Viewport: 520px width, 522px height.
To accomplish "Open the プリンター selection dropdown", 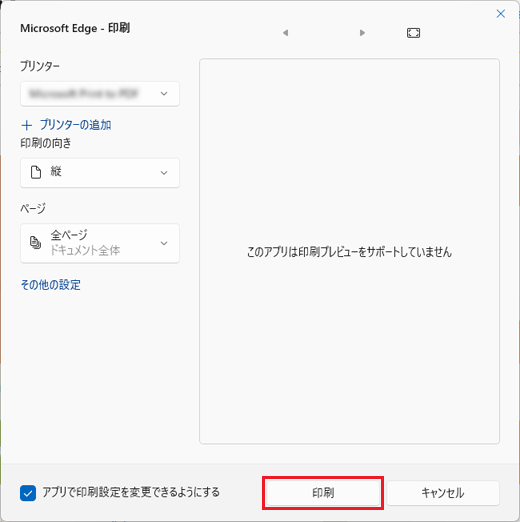I will point(100,94).
